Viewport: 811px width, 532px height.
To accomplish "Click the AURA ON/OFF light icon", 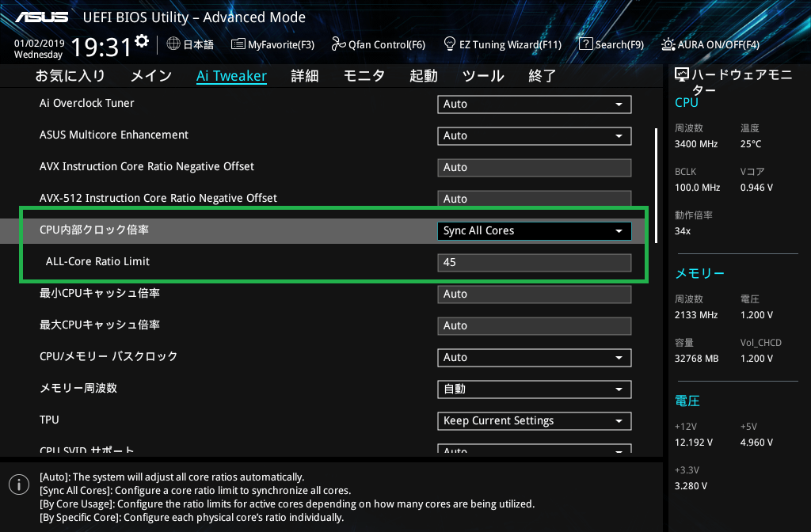I will point(668,44).
